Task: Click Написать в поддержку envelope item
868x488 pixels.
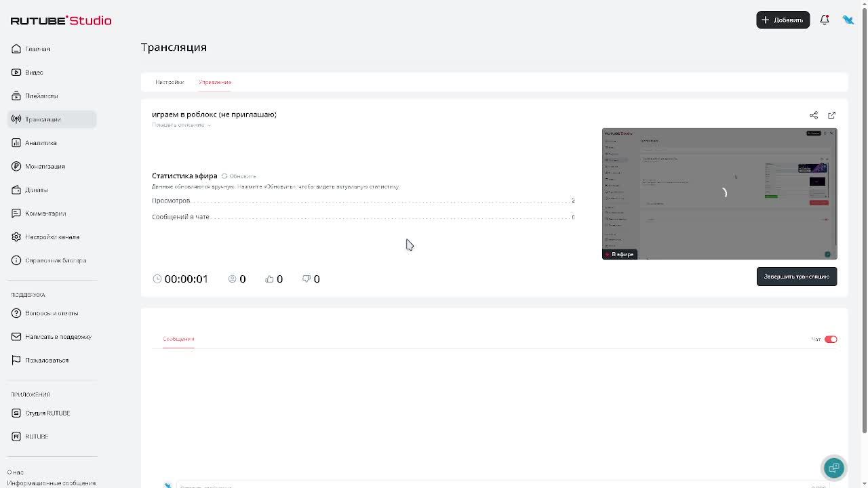Action: [x=52, y=337]
